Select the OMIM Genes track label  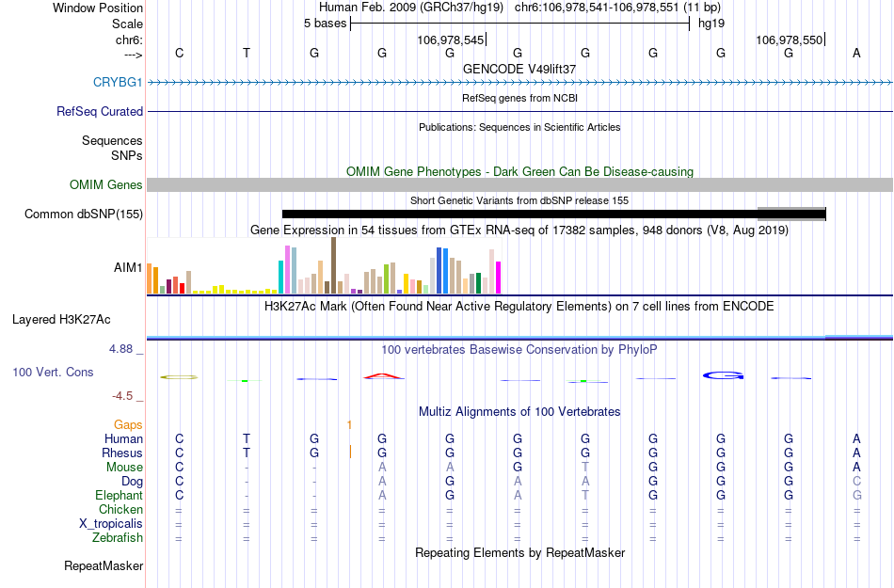[x=106, y=184]
